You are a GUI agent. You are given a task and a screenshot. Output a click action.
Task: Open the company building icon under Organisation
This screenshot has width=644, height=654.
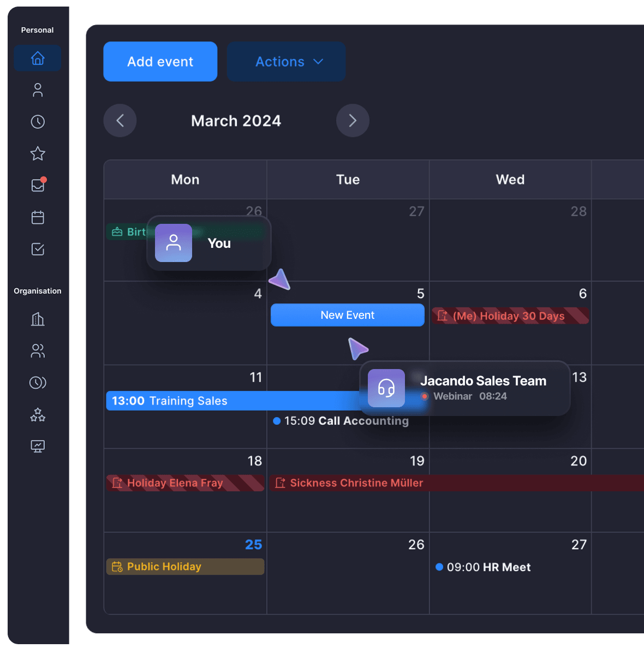[x=37, y=319]
